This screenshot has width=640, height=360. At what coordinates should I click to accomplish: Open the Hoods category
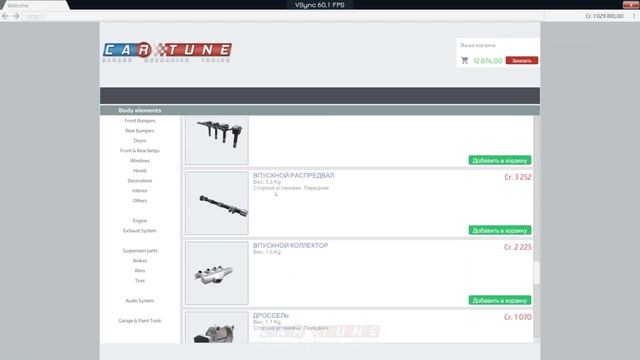coord(140,171)
